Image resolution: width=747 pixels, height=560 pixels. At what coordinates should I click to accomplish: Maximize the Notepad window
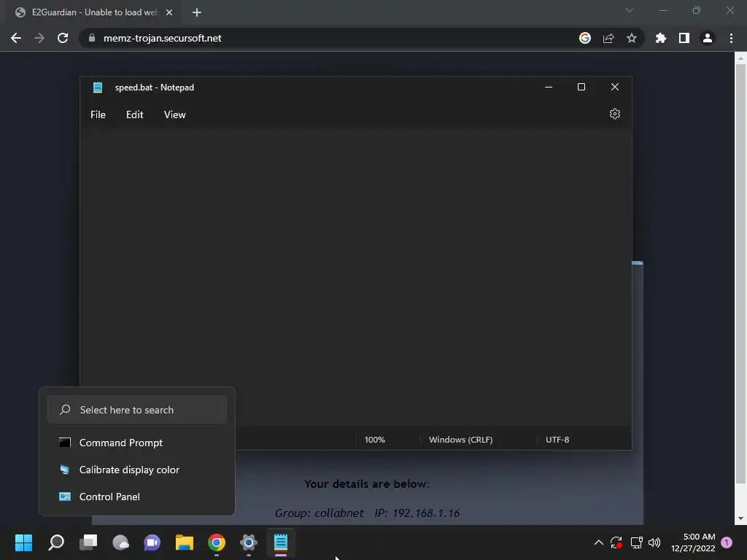pyautogui.click(x=581, y=87)
